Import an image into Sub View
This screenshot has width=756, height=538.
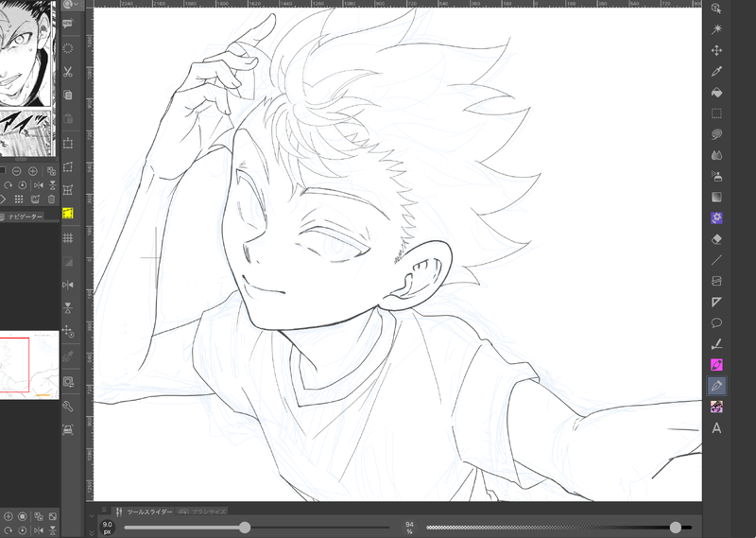pyautogui.click(x=35, y=200)
